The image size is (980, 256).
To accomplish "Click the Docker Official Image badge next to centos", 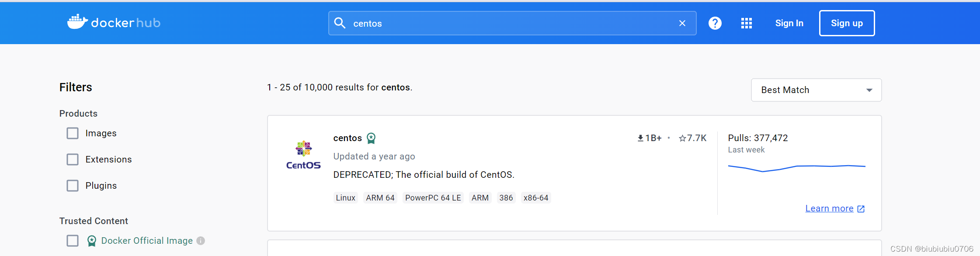I will [371, 138].
